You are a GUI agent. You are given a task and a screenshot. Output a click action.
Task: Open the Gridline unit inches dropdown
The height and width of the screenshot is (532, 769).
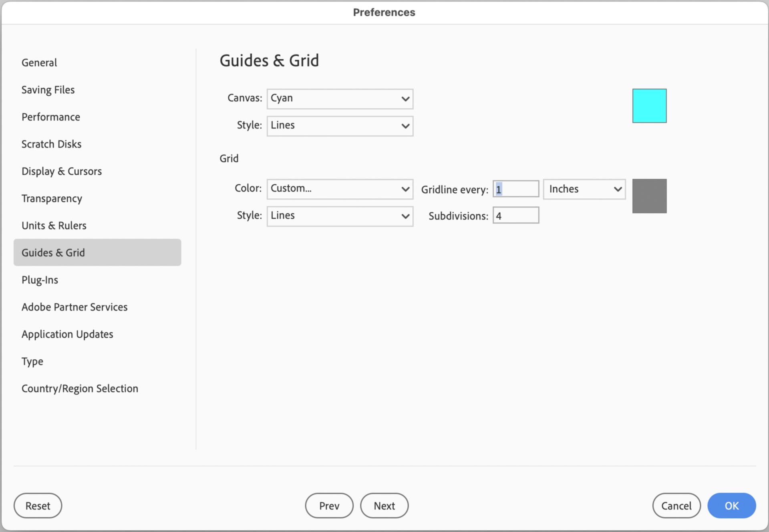(x=582, y=189)
